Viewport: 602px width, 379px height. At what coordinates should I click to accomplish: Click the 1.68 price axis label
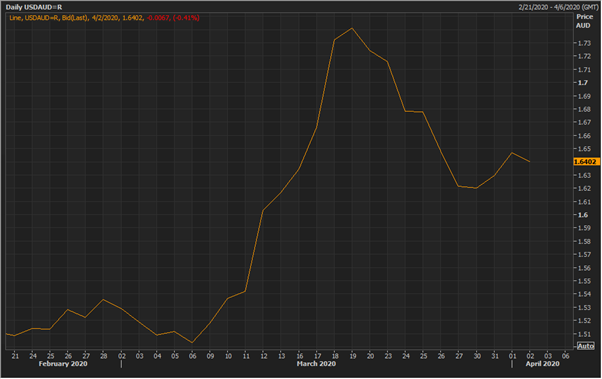tap(584, 109)
